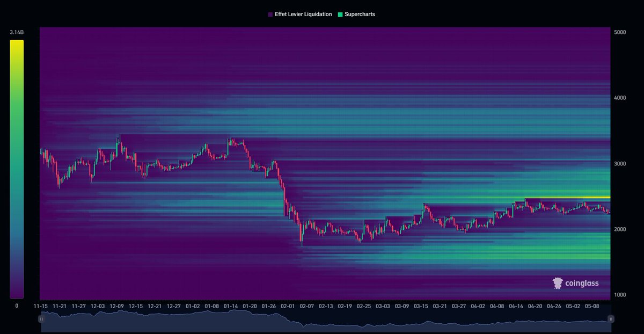Click the 12-21 date label
644x334 pixels.
click(155, 306)
